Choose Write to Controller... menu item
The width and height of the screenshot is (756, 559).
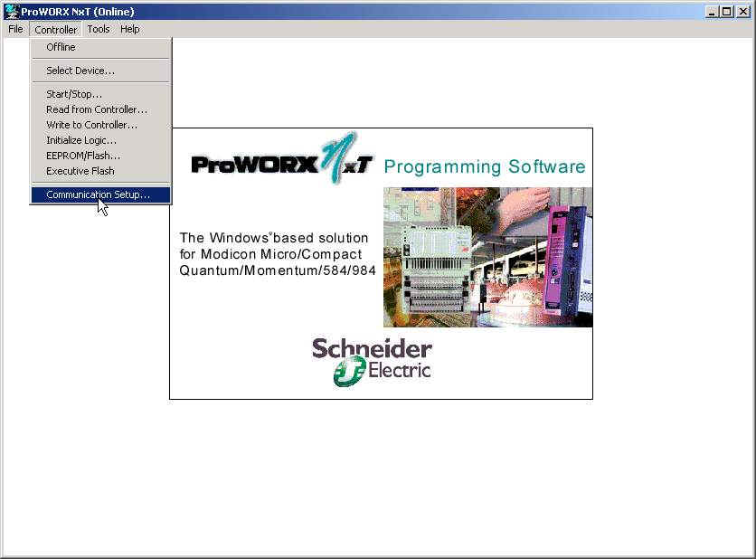[92, 125]
